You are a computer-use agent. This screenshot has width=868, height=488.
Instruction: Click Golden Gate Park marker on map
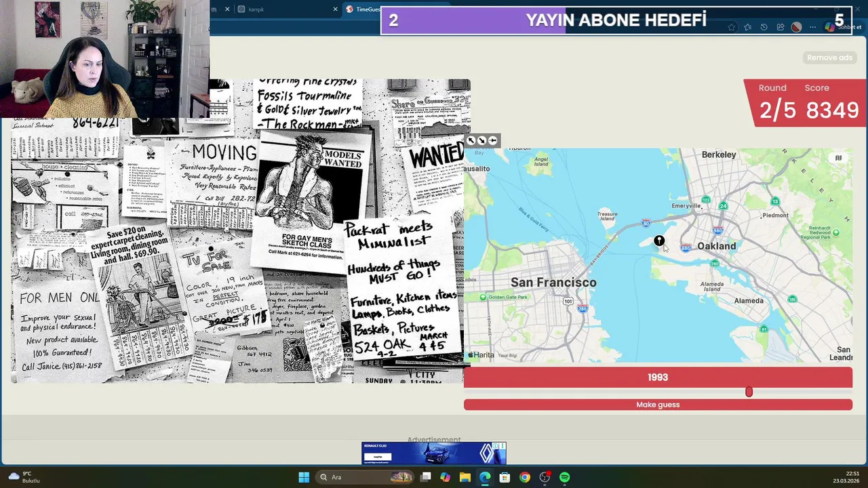pos(483,297)
